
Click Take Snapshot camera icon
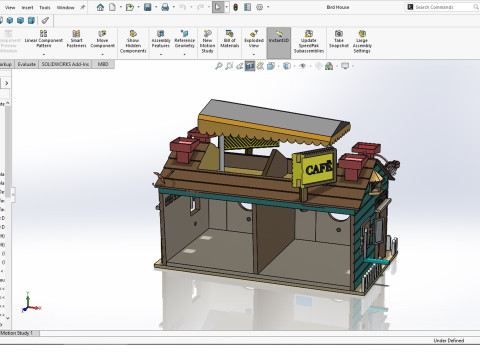pyautogui.click(x=339, y=39)
